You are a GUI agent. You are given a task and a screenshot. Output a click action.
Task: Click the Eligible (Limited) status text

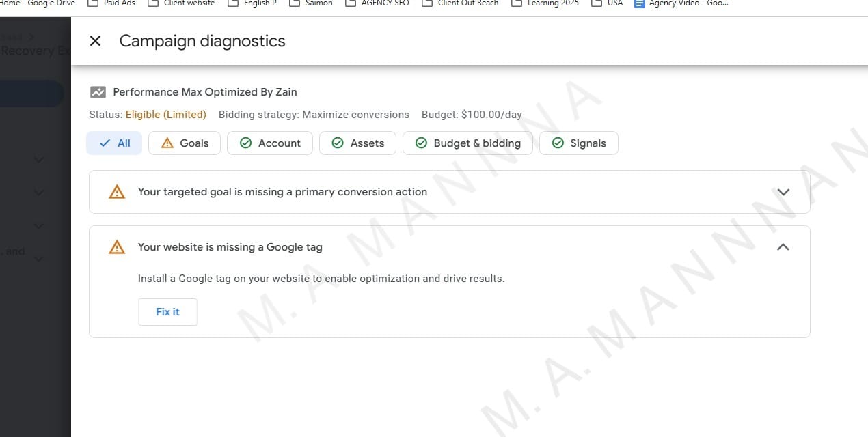click(165, 115)
